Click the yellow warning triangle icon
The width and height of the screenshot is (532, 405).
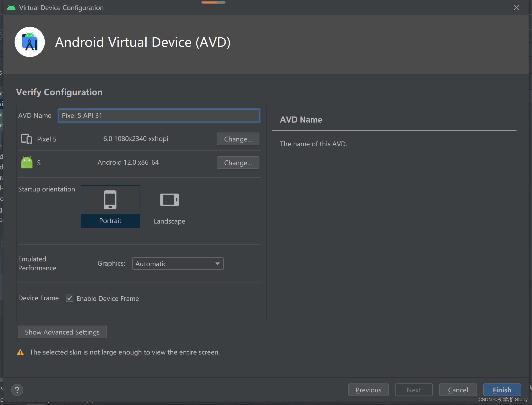point(20,352)
